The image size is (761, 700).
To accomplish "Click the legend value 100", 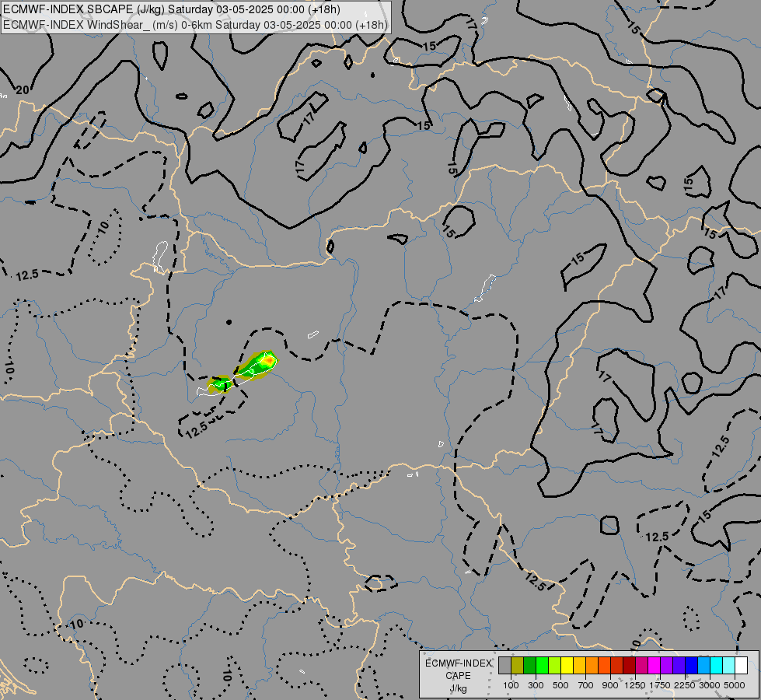I will [x=511, y=685].
